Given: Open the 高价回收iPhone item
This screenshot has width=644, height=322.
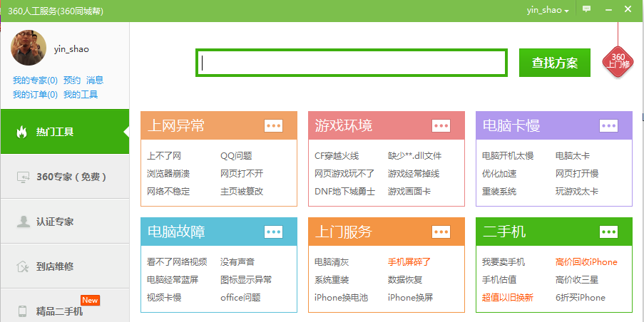Looking at the screenshot, I should 586,261.
